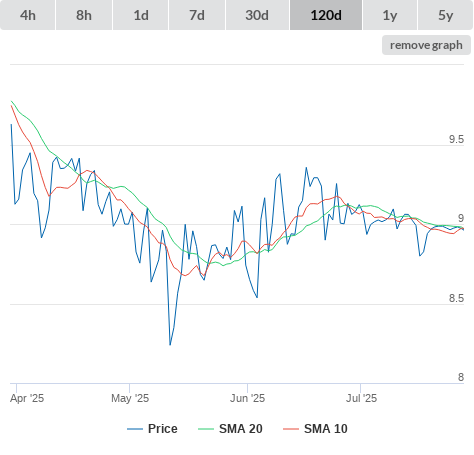Switch to the 1y time range
Image resolution: width=474 pixels, height=455 pixels.
point(390,15)
